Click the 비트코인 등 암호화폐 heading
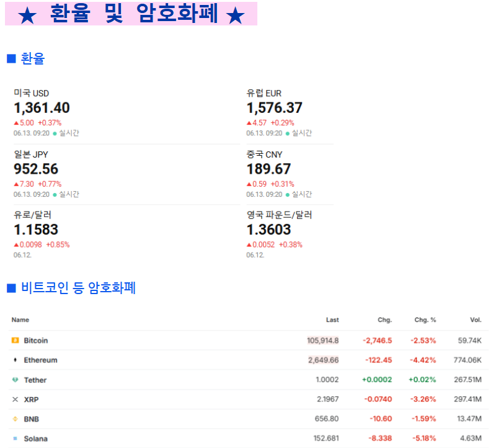Viewport: 493px width, 448px height. click(x=78, y=288)
